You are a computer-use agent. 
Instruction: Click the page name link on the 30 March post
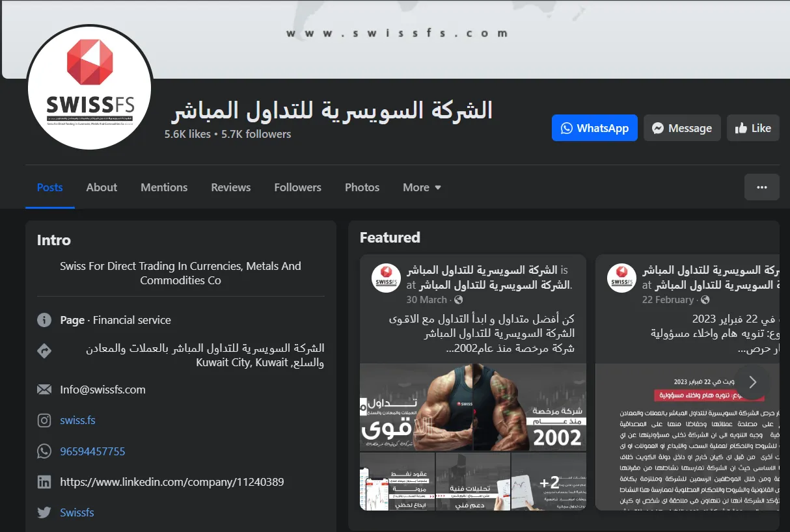coord(482,270)
